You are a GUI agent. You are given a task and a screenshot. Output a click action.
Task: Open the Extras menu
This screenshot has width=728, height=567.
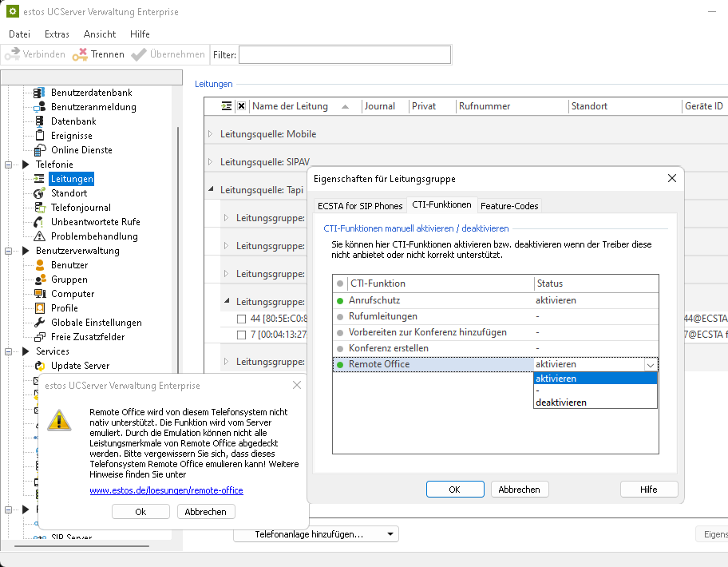point(57,34)
